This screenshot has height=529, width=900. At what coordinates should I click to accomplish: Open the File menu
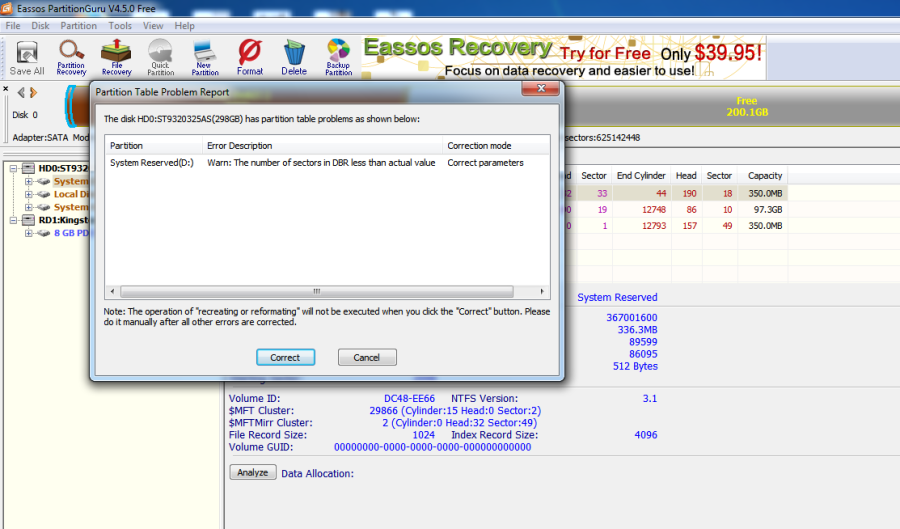tap(13, 26)
